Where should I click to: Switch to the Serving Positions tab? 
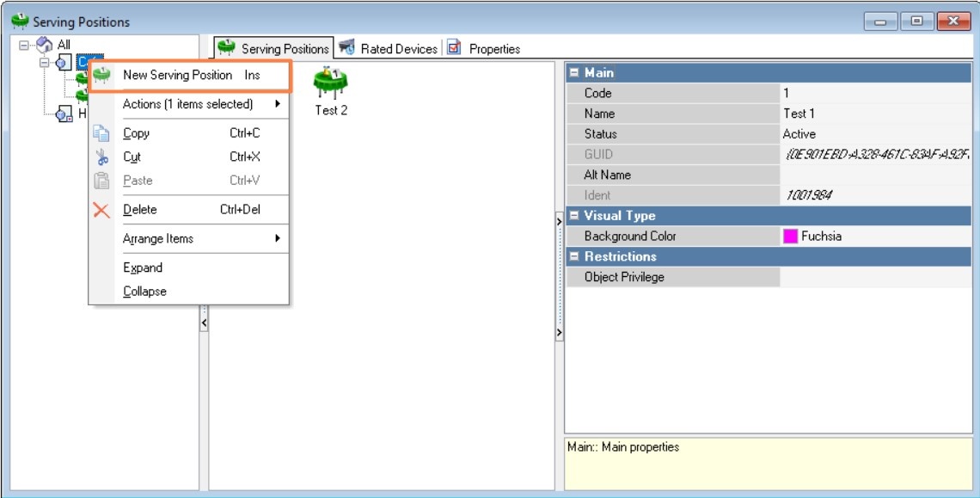click(x=273, y=48)
